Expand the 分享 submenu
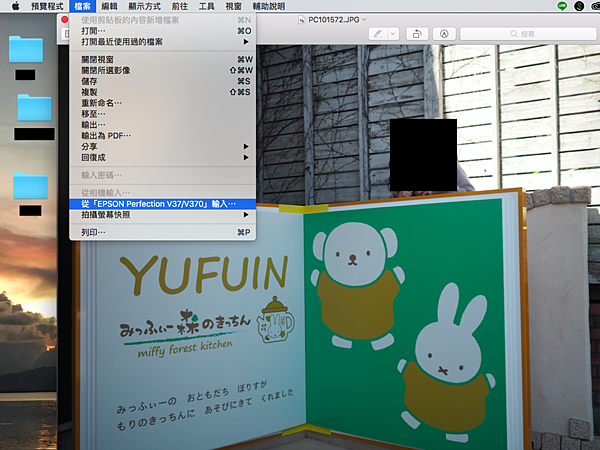The width and height of the screenshot is (600, 450). pyautogui.click(x=163, y=147)
